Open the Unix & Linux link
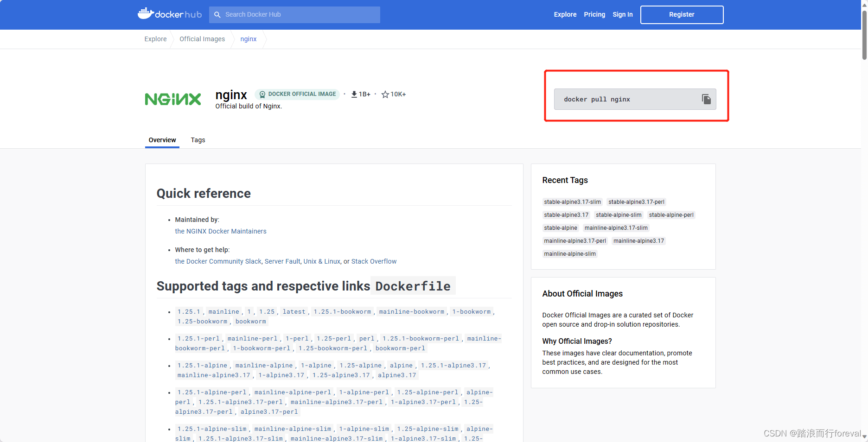The image size is (868, 442). pos(322,261)
